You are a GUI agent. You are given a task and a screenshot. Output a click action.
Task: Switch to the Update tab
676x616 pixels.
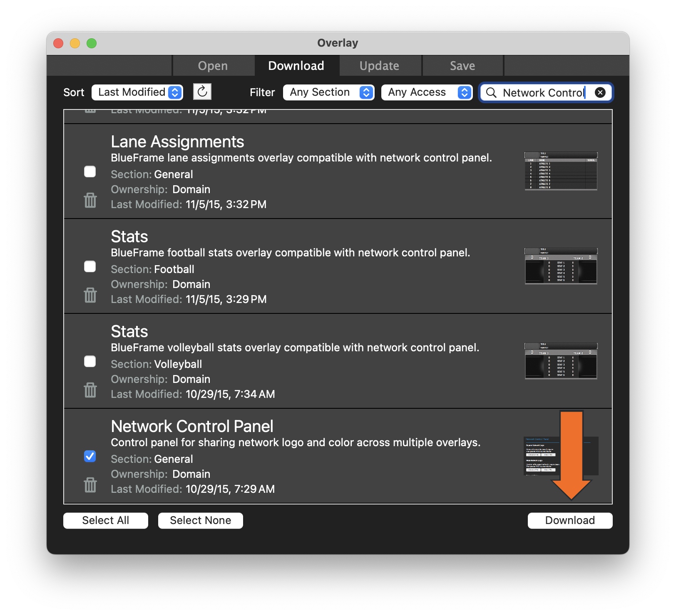tap(380, 66)
